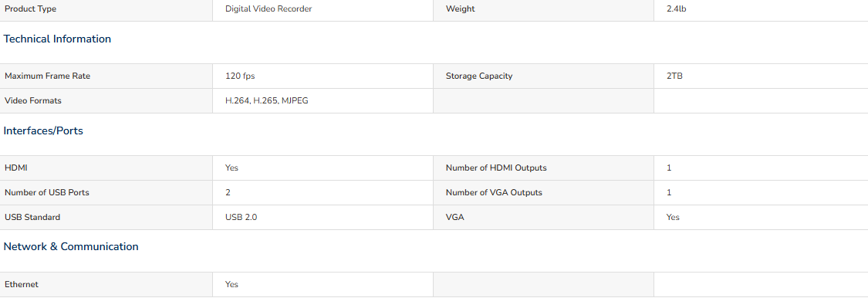Click the H.264, H.265, MJPEG value
This screenshot has width=868, height=298.
tap(267, 101)
